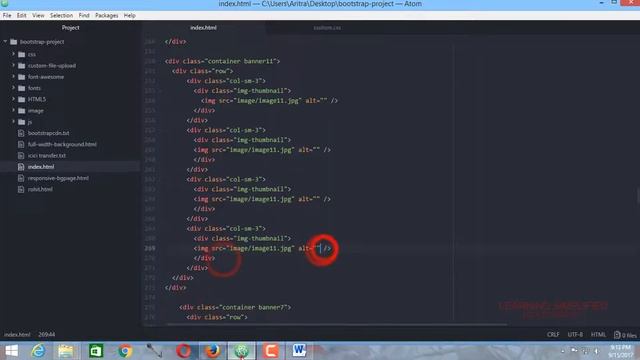
Task: Open the Packages menu
Action: tap(107, 16)
